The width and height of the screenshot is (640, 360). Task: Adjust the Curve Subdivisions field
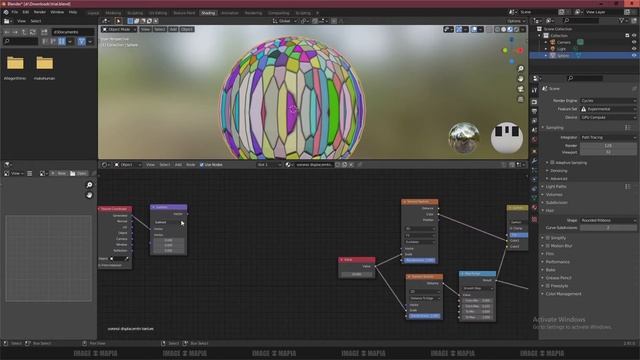click(x=608, y=228)
